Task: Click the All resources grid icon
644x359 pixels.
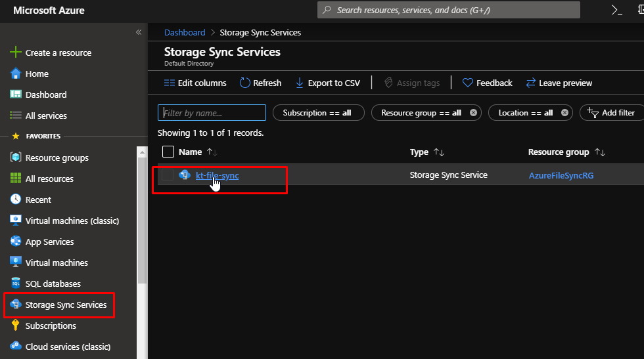Action: pos(16,178)
